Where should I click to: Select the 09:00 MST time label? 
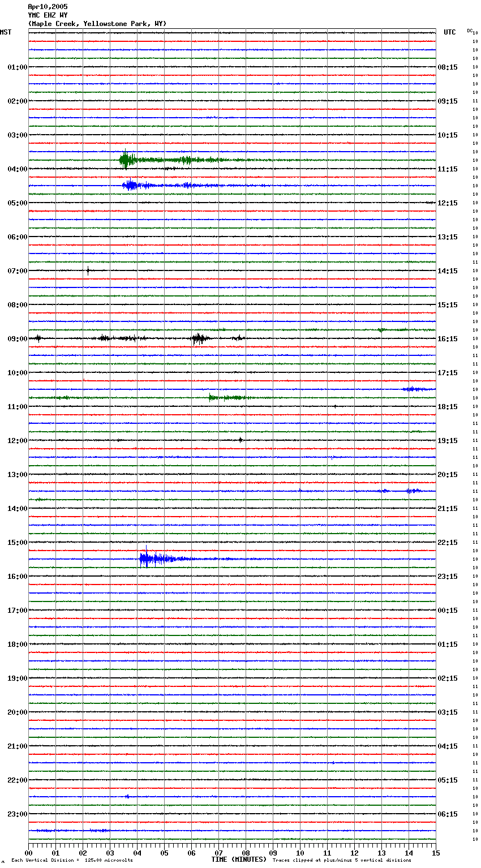(18, 339)
